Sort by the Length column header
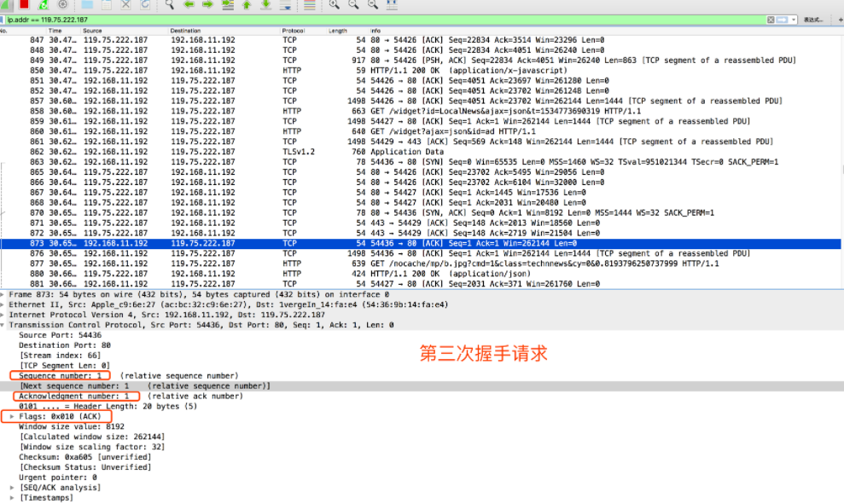Image resolution: width=844 pixels, height=504 pixels. [x=347, y=31]
